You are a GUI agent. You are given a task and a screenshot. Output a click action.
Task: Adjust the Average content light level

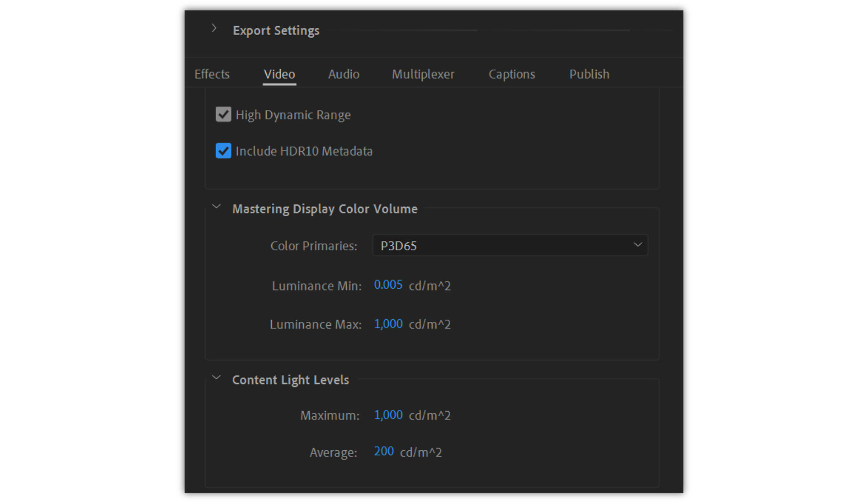click(383, 451)
